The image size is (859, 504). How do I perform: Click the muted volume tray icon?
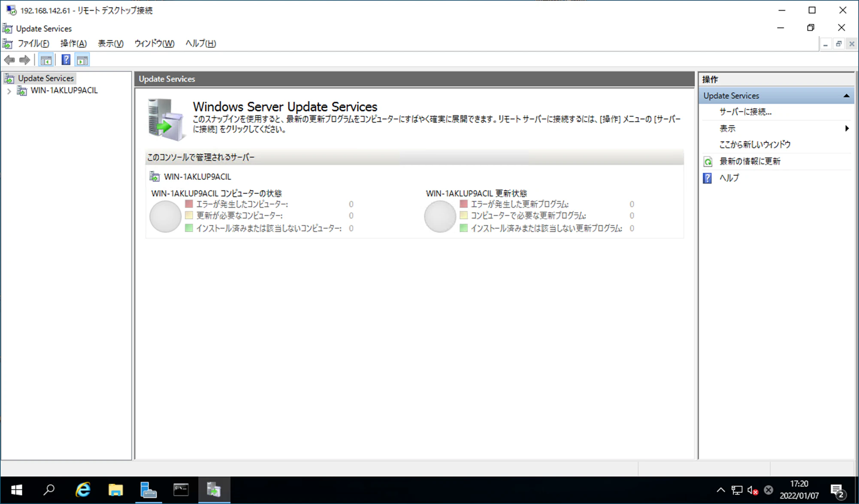click(x=753, y=490)
